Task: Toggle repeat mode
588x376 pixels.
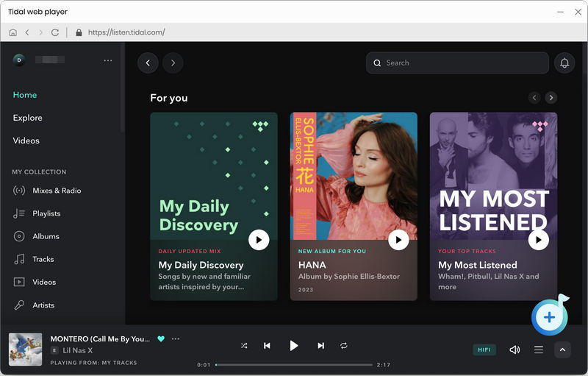Action: (x=344, y=346)
